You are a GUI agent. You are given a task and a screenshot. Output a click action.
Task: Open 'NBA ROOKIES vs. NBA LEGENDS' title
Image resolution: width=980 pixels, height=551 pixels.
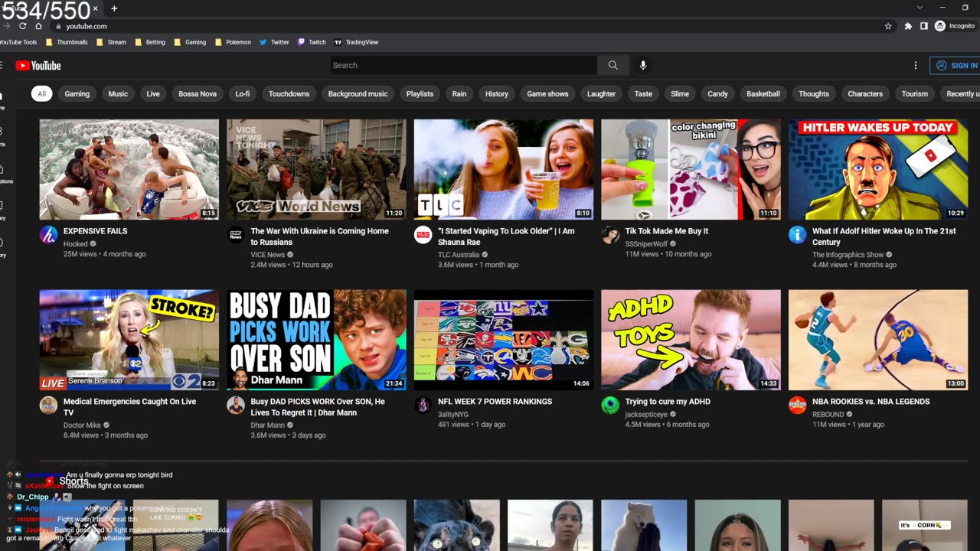(871, 402)
